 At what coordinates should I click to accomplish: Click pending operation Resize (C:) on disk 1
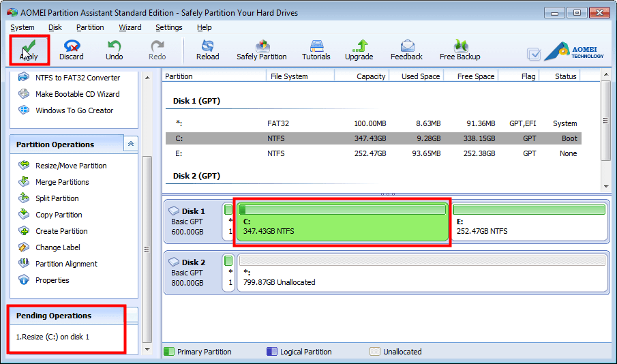pos(52,337)
